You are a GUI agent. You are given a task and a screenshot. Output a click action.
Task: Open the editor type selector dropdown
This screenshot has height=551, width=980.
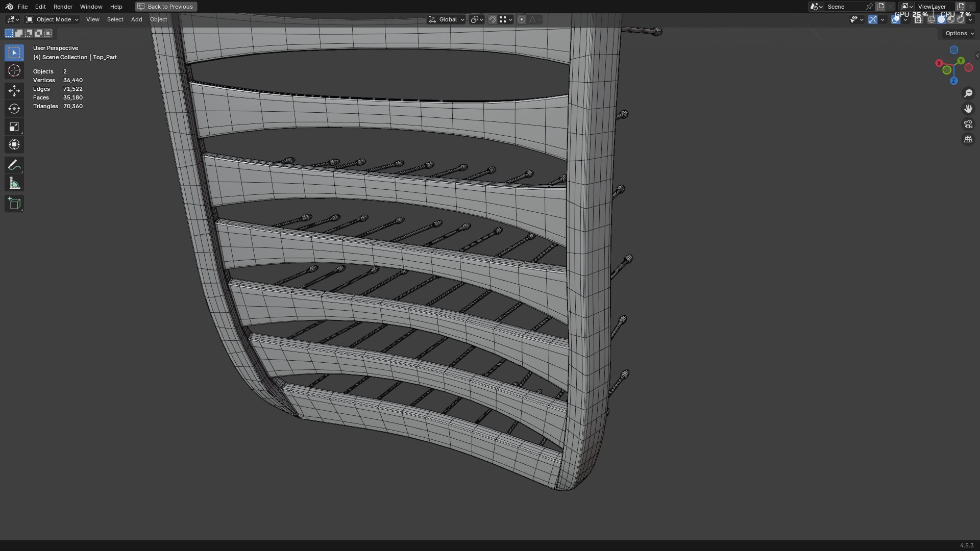click(x=13, y=19)
